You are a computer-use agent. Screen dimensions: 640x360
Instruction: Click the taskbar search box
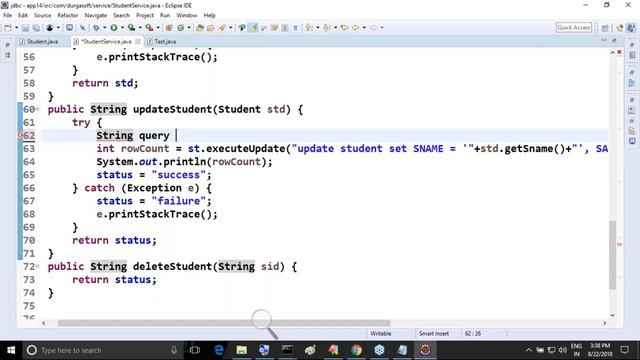click(x=102, y=350)
